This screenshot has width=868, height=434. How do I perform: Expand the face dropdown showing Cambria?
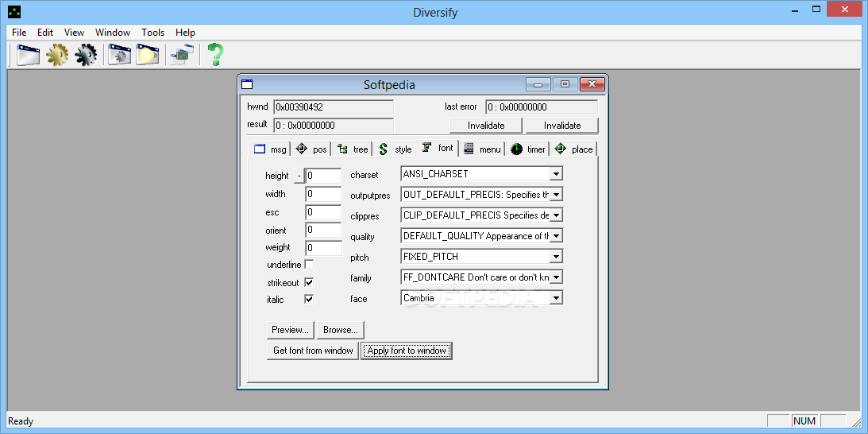click(x=557, y=298)
